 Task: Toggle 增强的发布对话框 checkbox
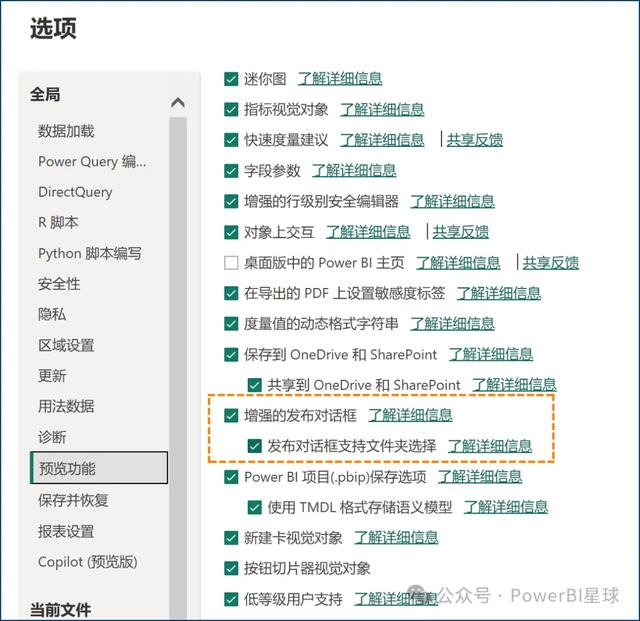coord(231,416)
